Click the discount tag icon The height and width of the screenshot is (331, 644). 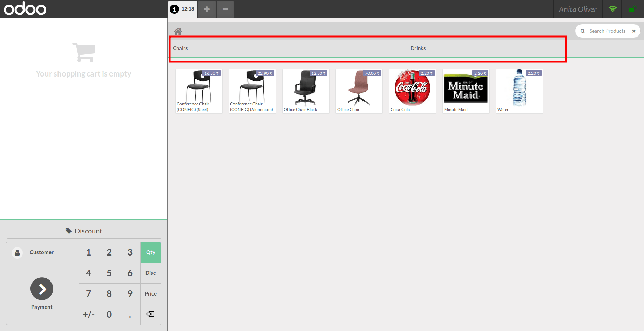(x=69, y=231)
